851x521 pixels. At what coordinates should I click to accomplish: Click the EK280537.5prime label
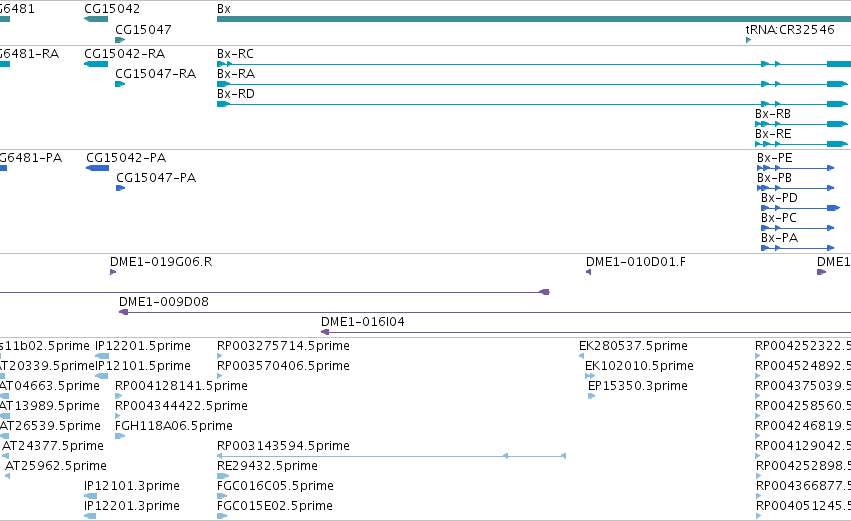coord(633,346)
